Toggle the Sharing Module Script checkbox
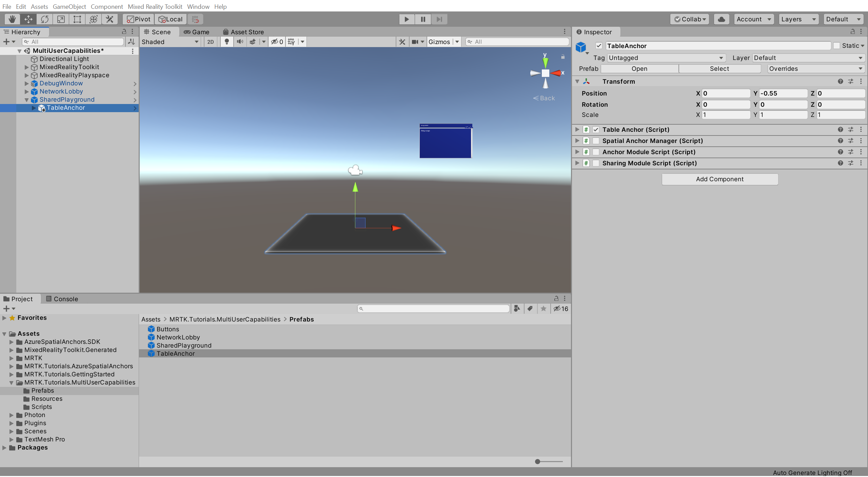 pyautogui.click(x=596, y=163)
